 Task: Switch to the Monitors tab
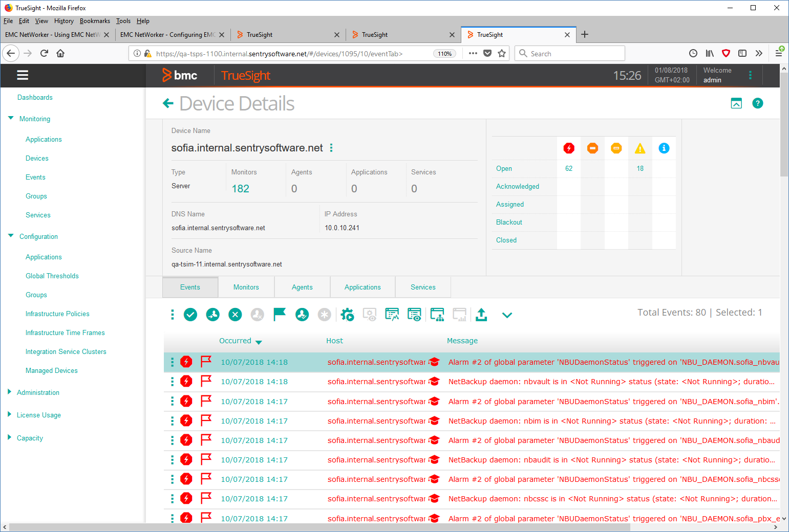(246, 287)
